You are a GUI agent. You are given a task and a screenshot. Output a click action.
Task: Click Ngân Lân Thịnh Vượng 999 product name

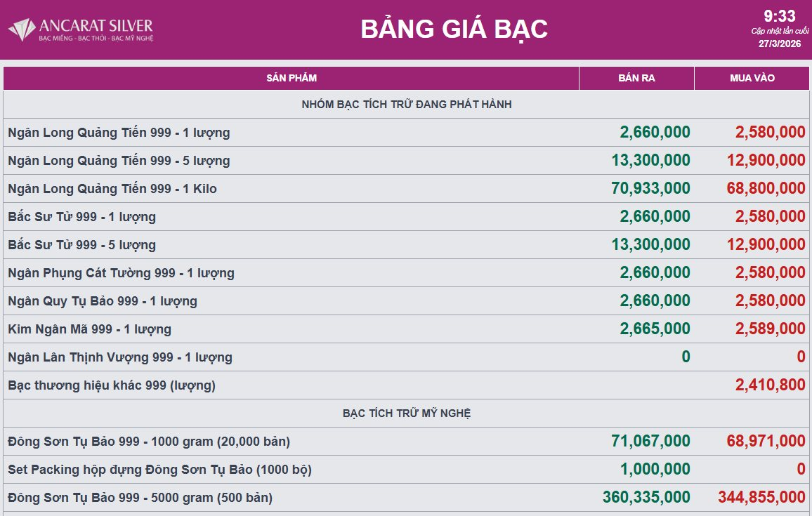point(120,357)
